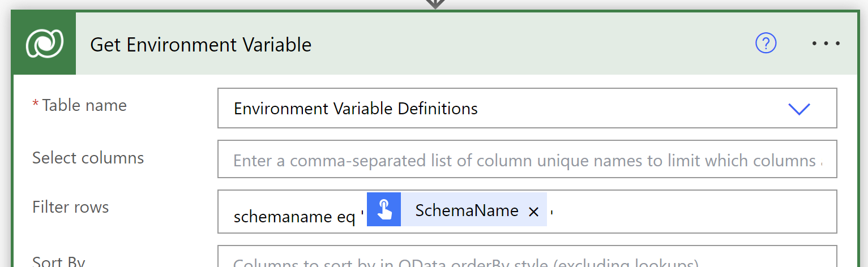868x267 pixels.
Task: Open help for Get Environment Variable
Action: [x=766, y=43]
